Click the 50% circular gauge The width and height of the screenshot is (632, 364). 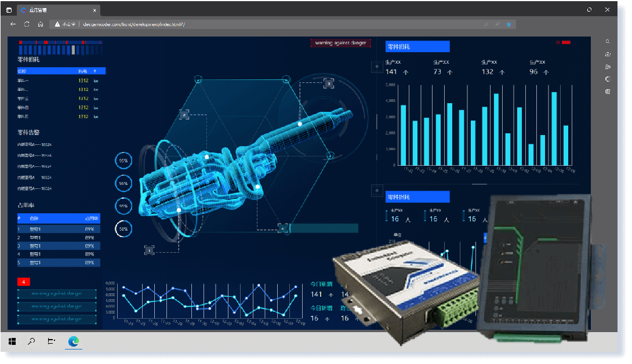tap(124, 229)
